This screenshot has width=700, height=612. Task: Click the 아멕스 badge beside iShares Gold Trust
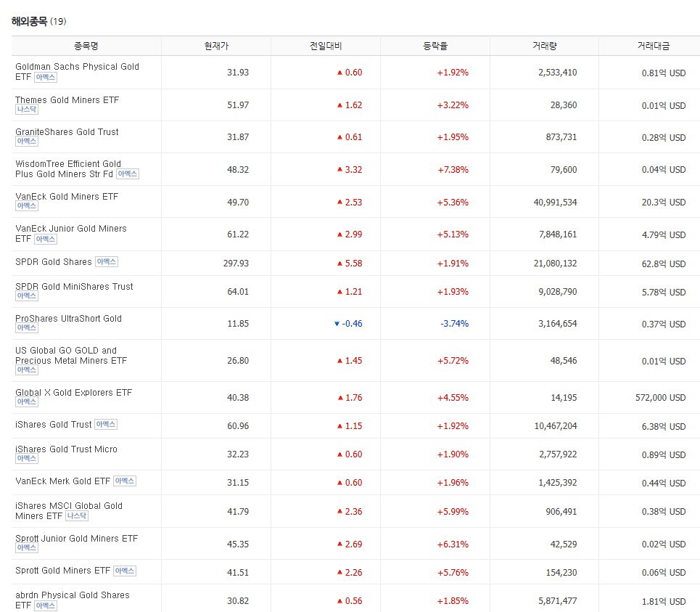106,425
